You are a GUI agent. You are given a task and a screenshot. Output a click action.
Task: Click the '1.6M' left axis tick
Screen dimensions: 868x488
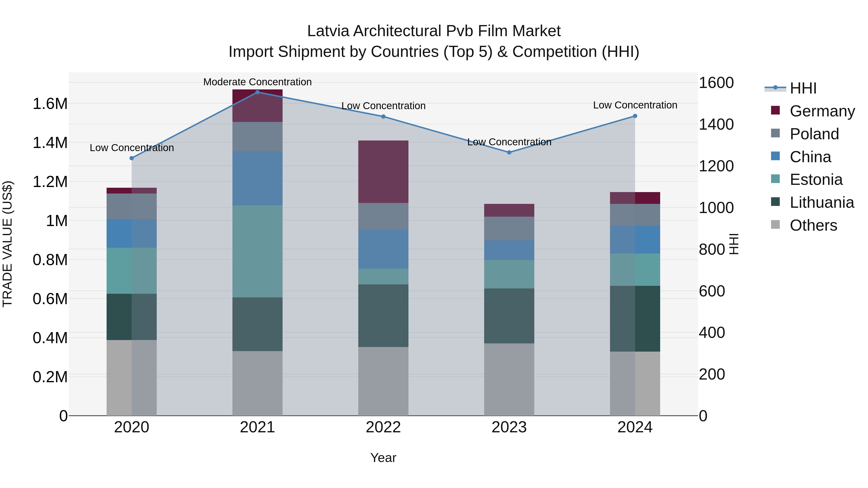tap(50, 104)
